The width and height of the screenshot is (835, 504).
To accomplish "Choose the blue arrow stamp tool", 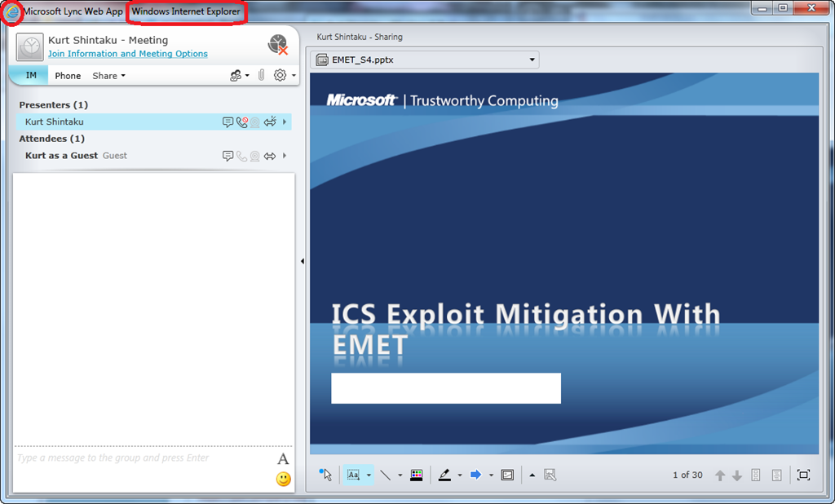I will click(476, 475).
